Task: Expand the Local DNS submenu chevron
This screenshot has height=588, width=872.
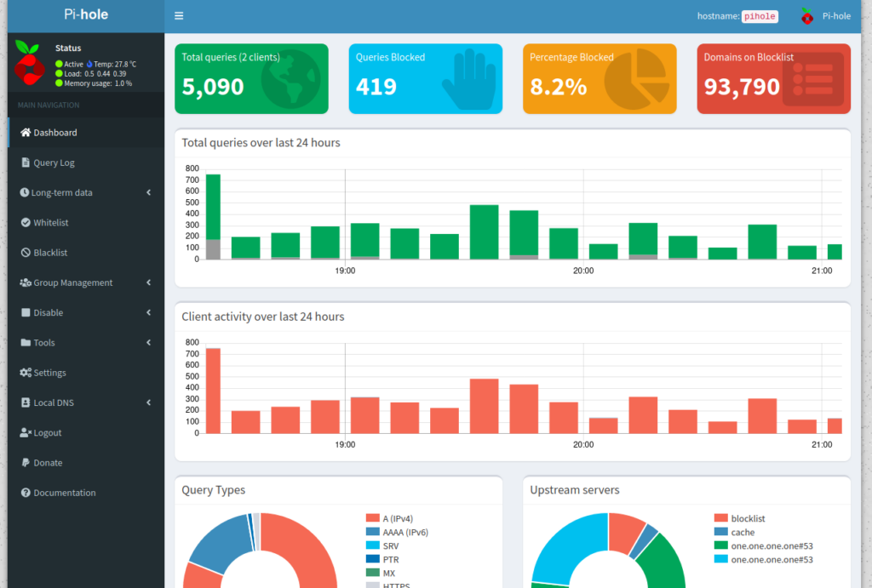Action: 148,402
